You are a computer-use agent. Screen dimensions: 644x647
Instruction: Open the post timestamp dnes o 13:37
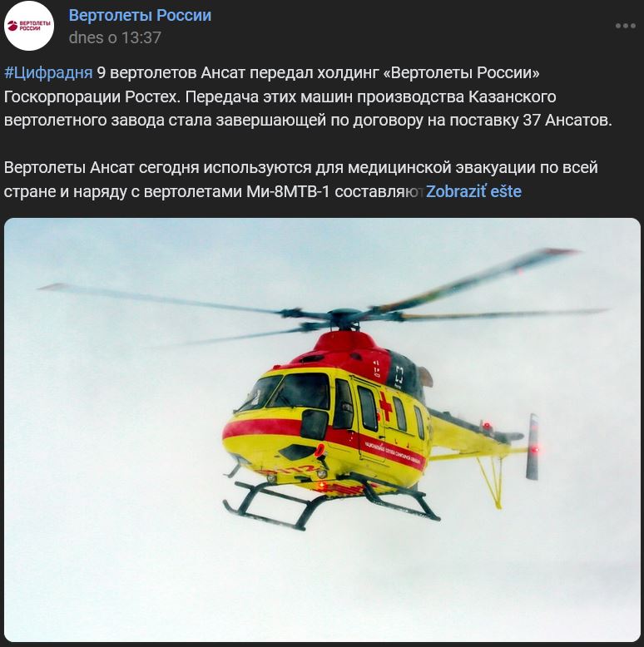click(x=115, y=37)
